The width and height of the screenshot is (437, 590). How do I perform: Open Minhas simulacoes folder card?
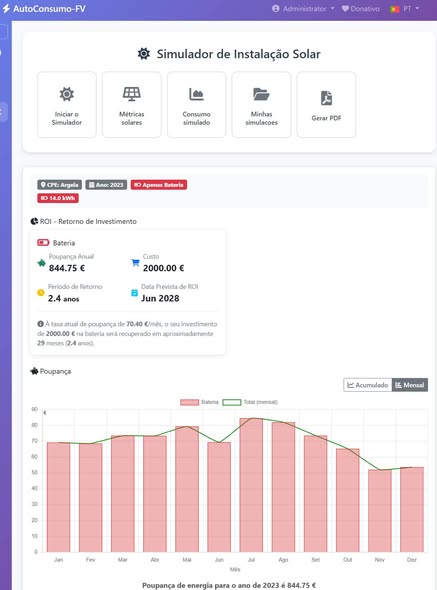pyautogui.click(x=261, y=105)
